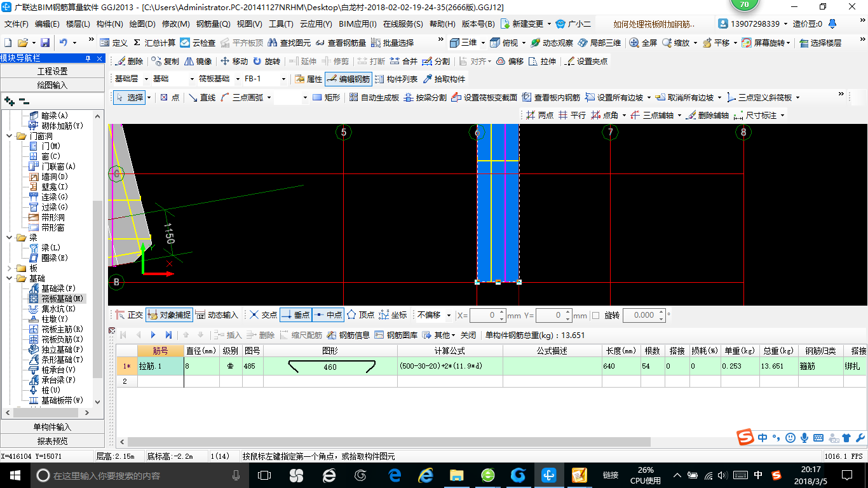
Task: Click the 分割 split tool
Action: (x=436, y=62)
